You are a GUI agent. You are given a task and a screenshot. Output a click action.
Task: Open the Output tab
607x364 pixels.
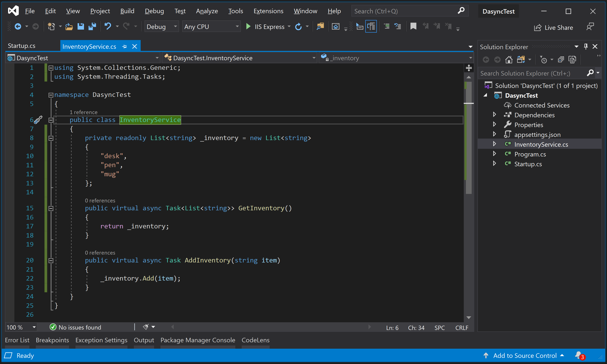[144, 340]
